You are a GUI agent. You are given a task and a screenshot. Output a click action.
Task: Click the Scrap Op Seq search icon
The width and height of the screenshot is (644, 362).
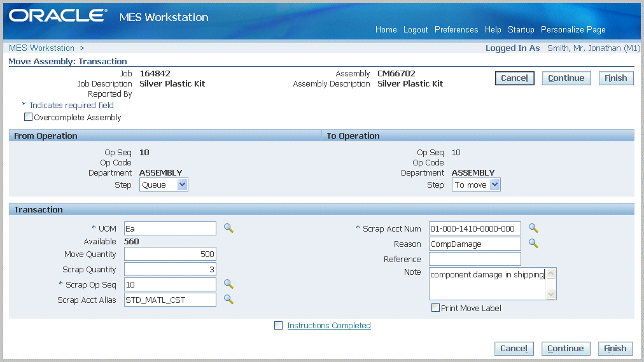click(x=228, y=284)
